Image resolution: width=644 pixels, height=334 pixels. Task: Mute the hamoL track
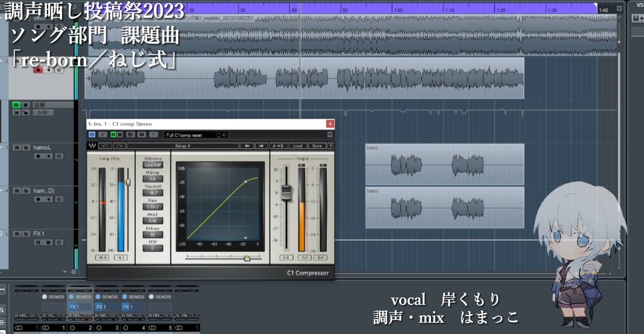click(x=17, y=148)
